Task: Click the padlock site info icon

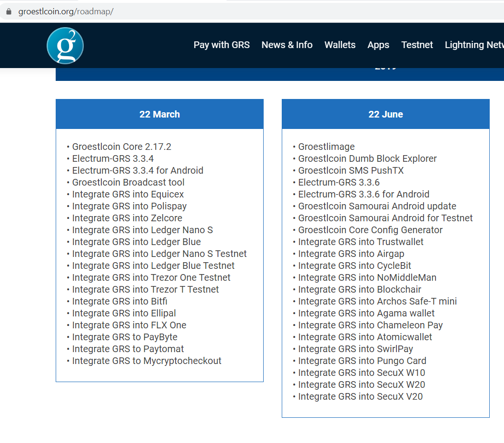Action: click(9, 11)
